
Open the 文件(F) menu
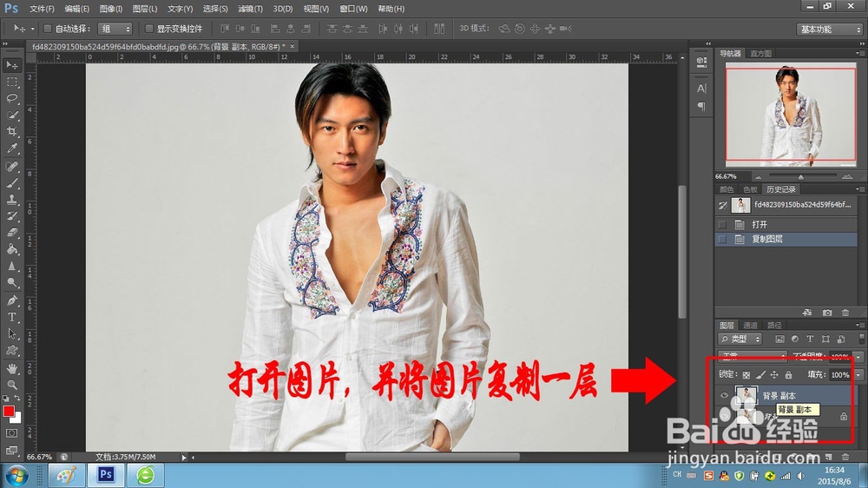(42, 9)
